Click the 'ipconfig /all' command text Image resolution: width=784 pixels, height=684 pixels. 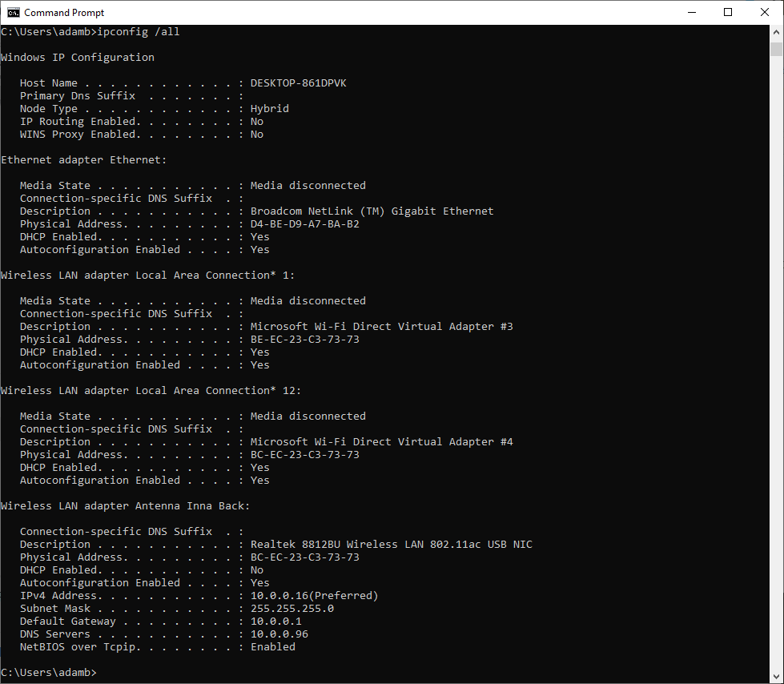coord(138,32)
